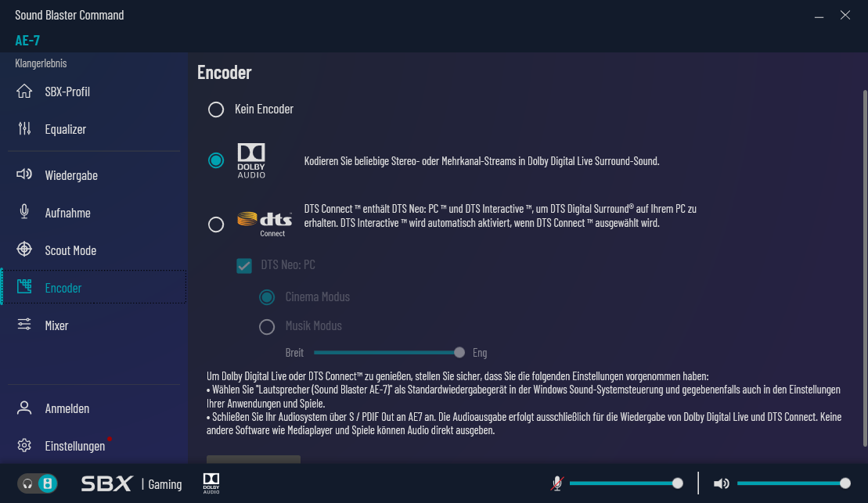Click the Encoder sidebar icon
868x503 pixels.
(24, 286)
